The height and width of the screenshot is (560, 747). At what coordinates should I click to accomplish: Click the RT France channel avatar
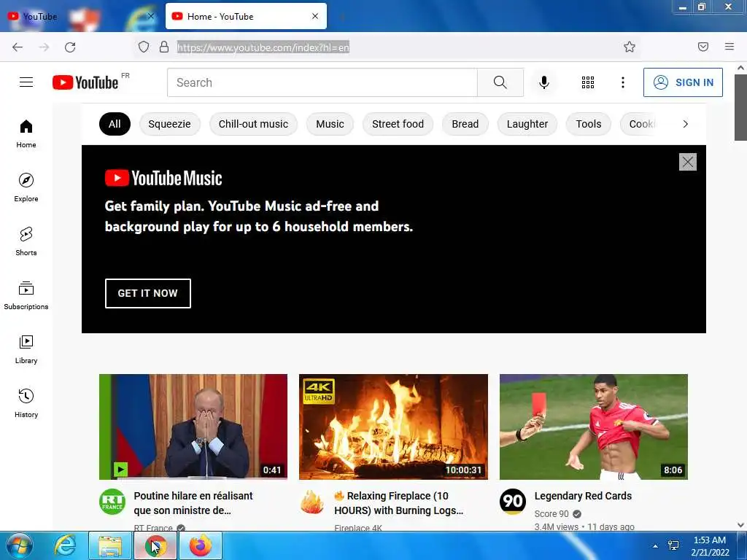[x=112, y=502]
